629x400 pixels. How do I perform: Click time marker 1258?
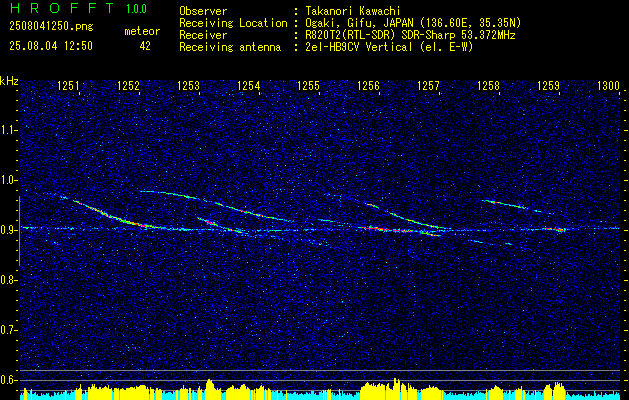(x=489, y=85)
